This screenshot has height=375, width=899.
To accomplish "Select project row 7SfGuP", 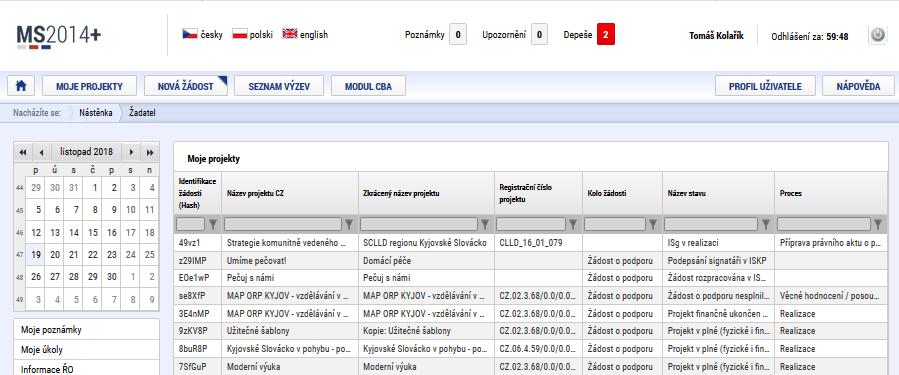I will 531,366.
